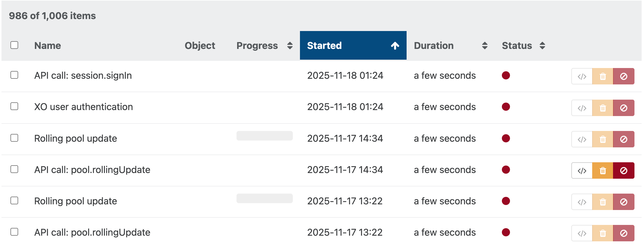Cancel the first Rolling pool update task
This screenshot has height=247, width=644.
click(x=623, y=139)
